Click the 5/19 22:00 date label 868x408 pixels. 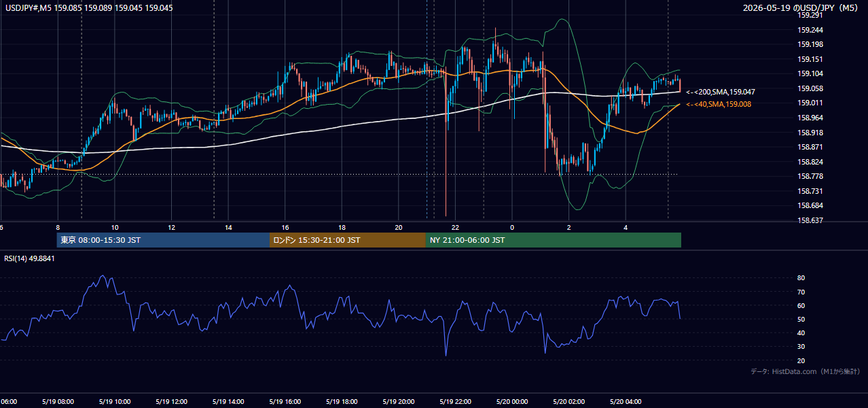[455, 402]
